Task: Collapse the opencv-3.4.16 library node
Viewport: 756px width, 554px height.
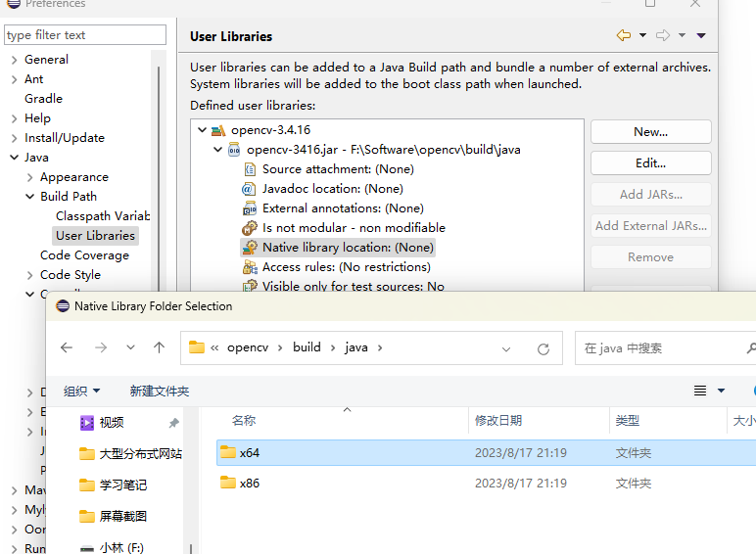Action: click(x=202, y=130)
